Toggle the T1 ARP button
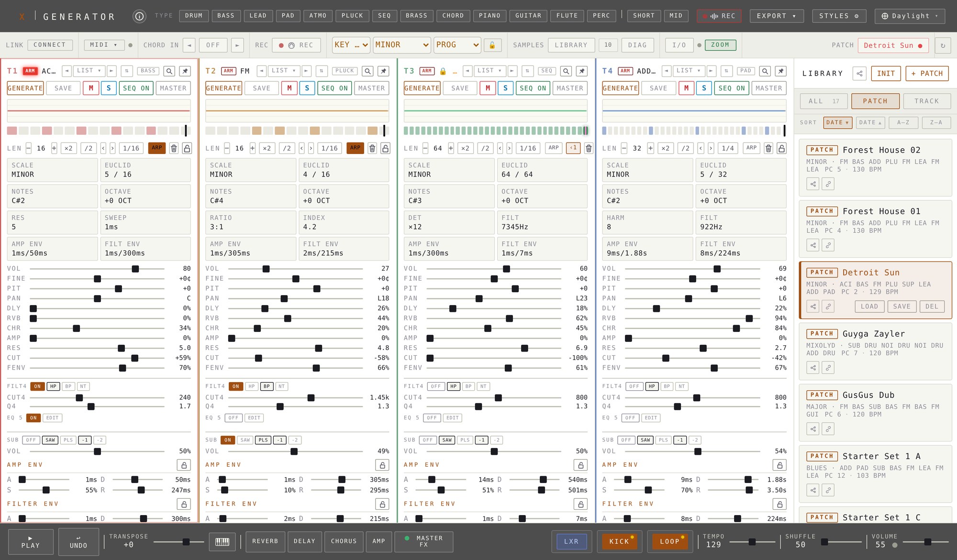 [157, 148]
